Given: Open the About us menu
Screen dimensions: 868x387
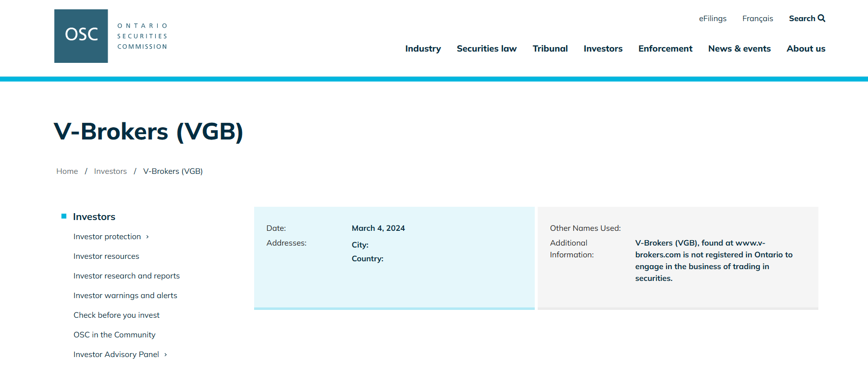Looking at the screenshot, I should tap(806, 49).
